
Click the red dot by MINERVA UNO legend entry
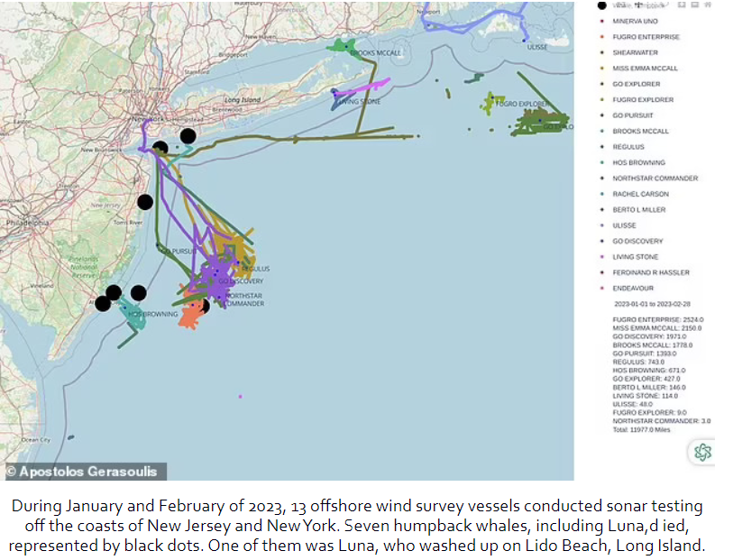pos(601,21)
